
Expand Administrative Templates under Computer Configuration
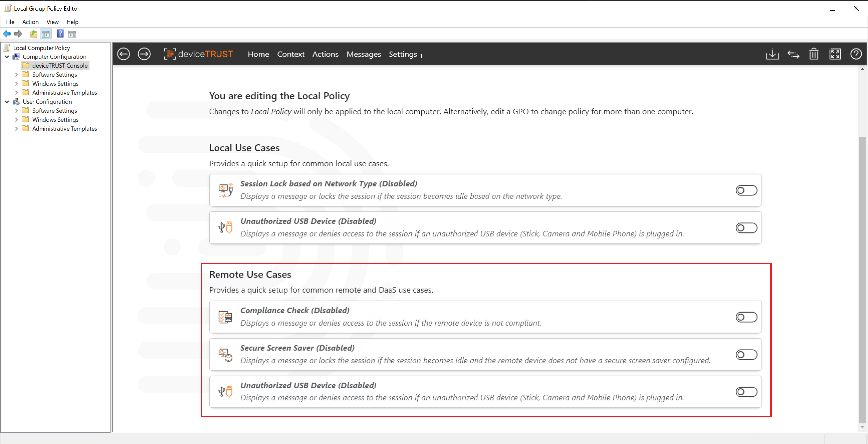tap(16, 92)
